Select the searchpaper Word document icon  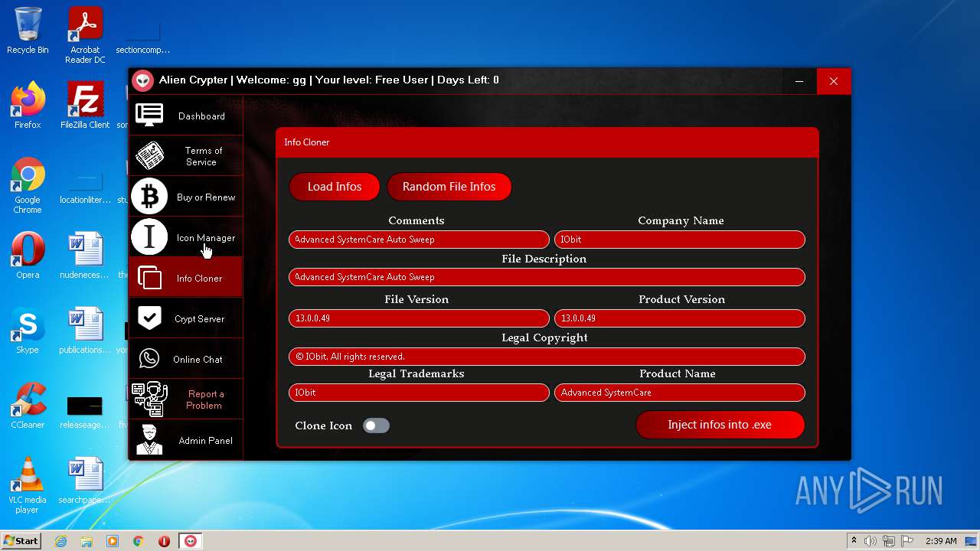pyautogui.click(x=85, y=481)
